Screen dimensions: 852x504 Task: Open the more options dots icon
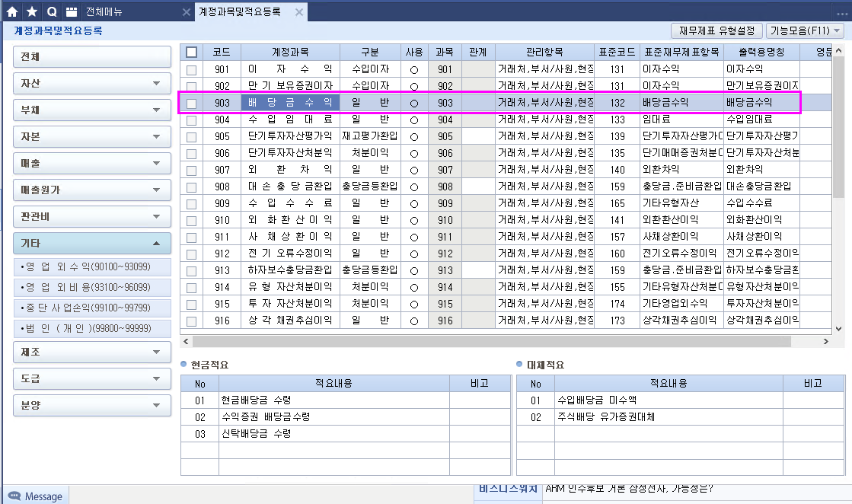coord(841,14)
